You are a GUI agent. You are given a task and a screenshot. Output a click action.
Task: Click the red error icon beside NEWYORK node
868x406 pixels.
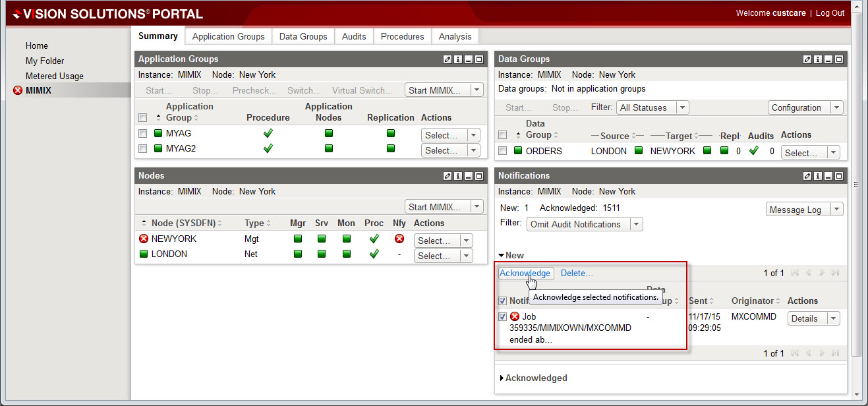click(x=144, y=239)
